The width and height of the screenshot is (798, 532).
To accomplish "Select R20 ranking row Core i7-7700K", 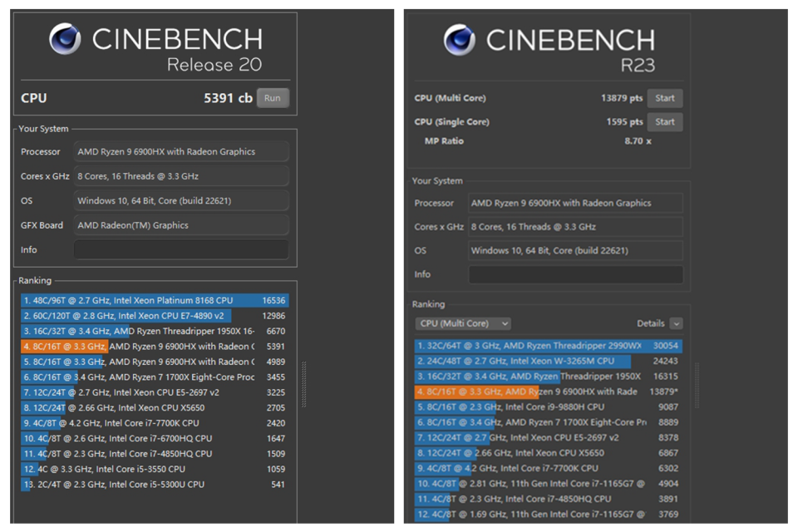I will (x=155, y=423).
